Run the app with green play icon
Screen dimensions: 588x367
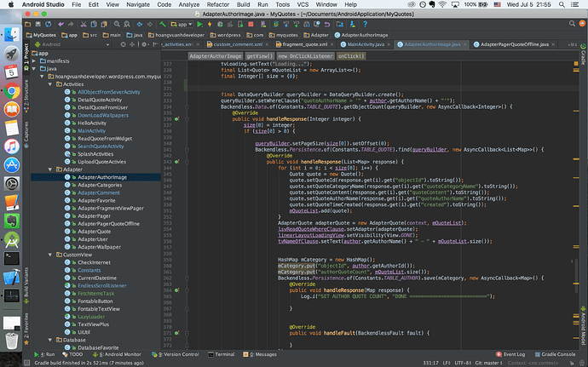200,25
